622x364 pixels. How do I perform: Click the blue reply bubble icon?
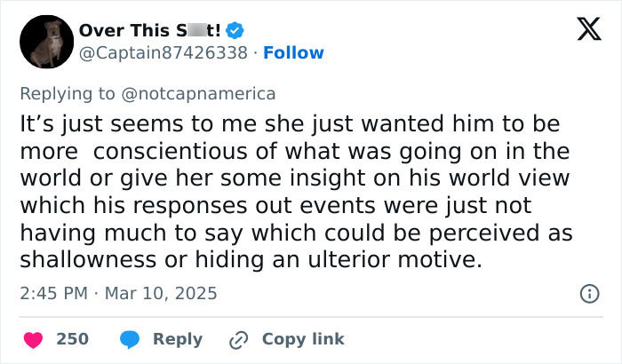[131, 339]
